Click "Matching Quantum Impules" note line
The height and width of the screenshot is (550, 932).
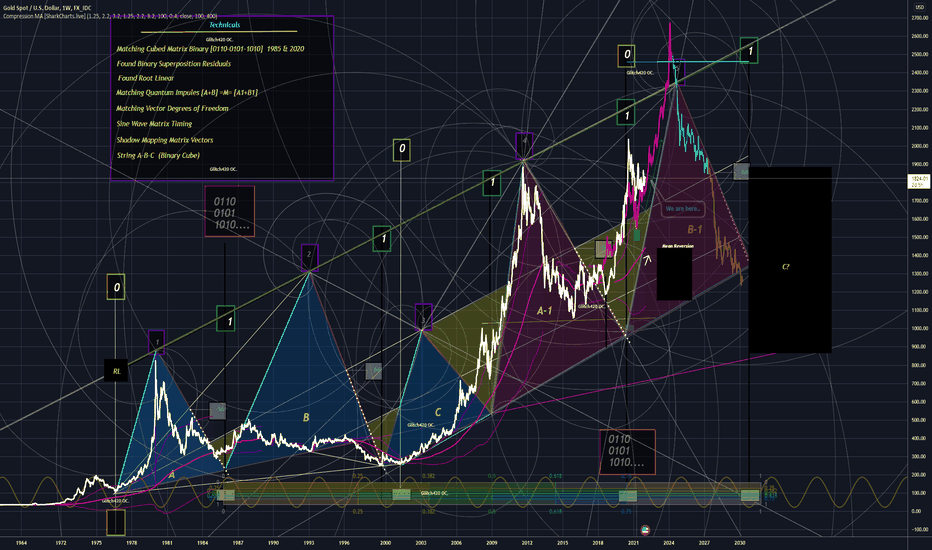click(x=187, y=93)
